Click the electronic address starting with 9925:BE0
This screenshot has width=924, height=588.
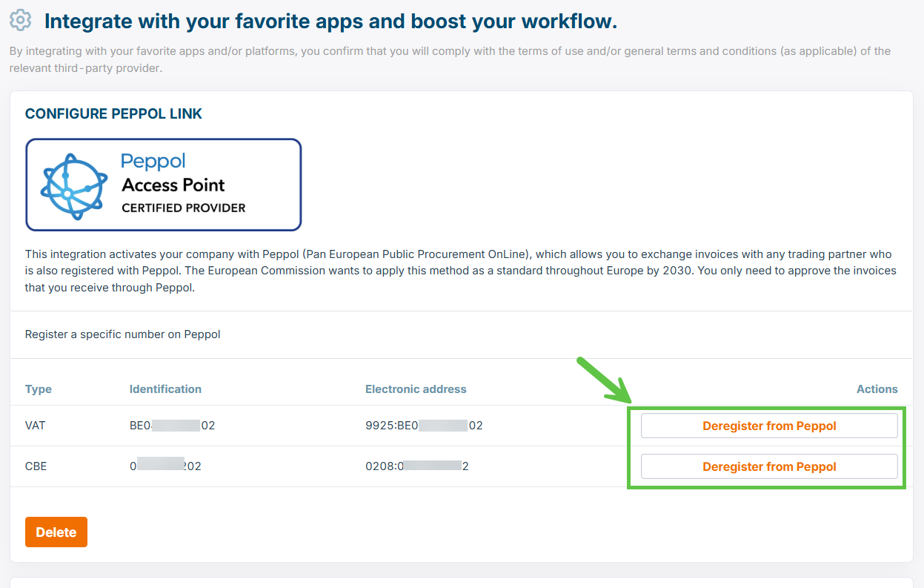point(424,426)
